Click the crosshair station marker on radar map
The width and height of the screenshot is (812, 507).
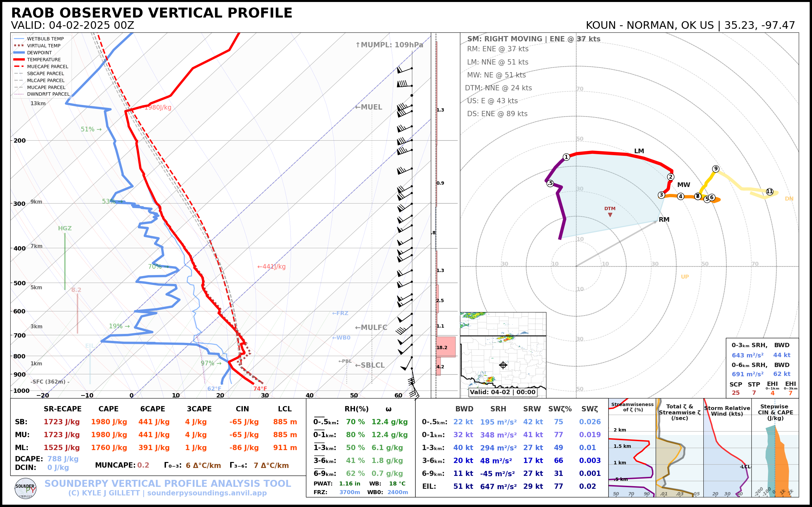[503, 365]
